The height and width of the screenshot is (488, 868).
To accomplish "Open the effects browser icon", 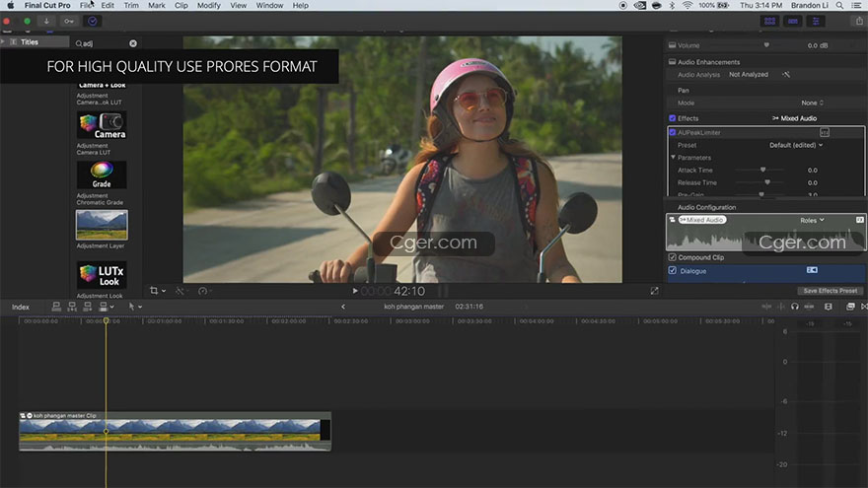I will [x=850, y=307].
